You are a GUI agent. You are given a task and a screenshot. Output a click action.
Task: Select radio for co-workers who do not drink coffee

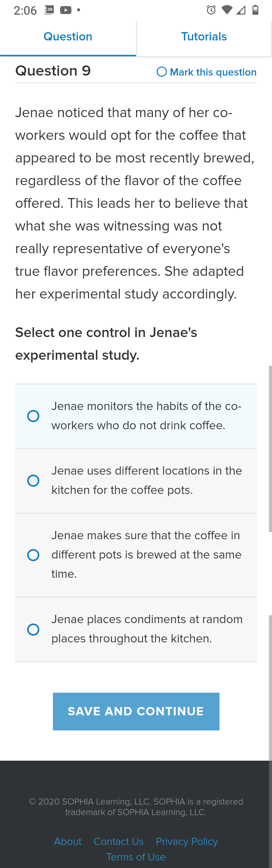click(33, 416)
